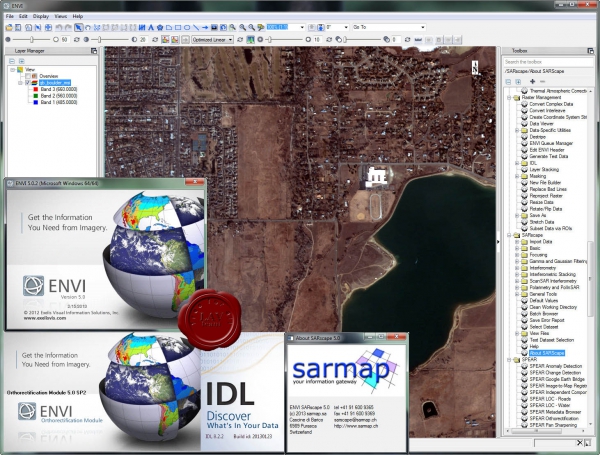
Task: Expand the Interferometry folder
Action: pos(517,268)
